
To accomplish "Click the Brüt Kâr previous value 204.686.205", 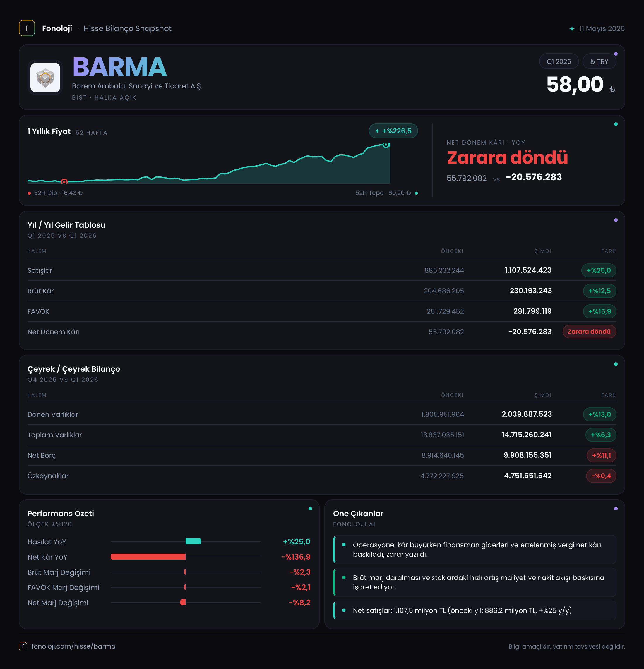I will [x=444, y=291].
